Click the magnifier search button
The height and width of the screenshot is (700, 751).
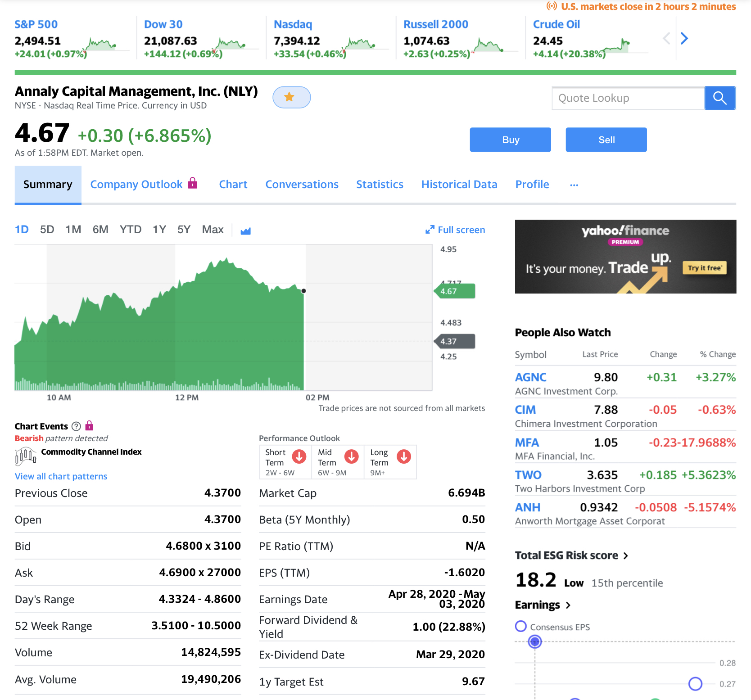[x=720, y=98]
